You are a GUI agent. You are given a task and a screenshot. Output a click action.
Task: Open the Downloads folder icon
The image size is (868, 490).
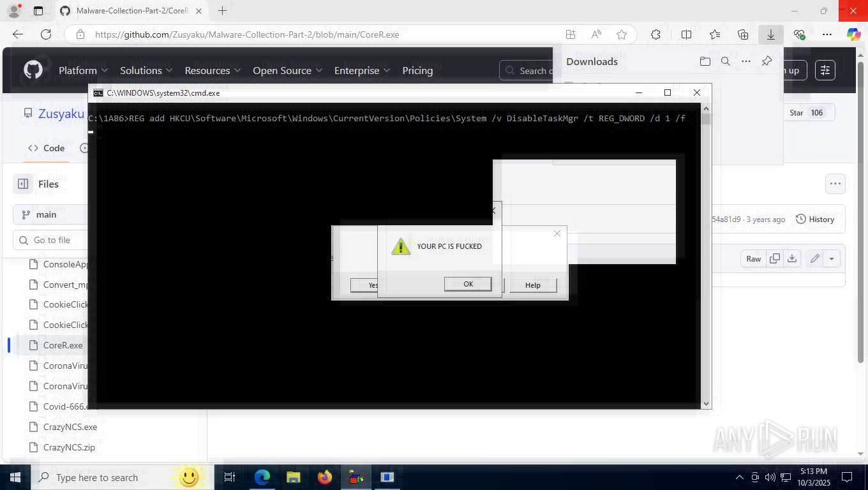[705, 61]
